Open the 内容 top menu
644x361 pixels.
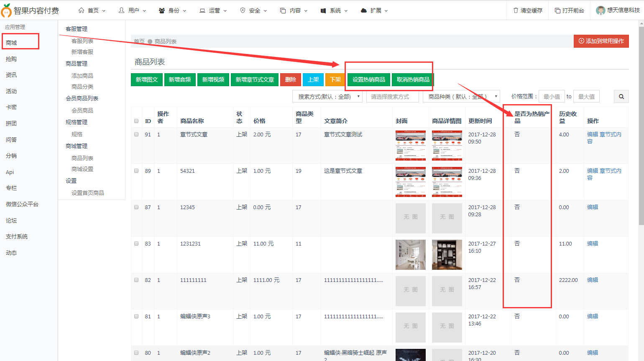point(294,10)
